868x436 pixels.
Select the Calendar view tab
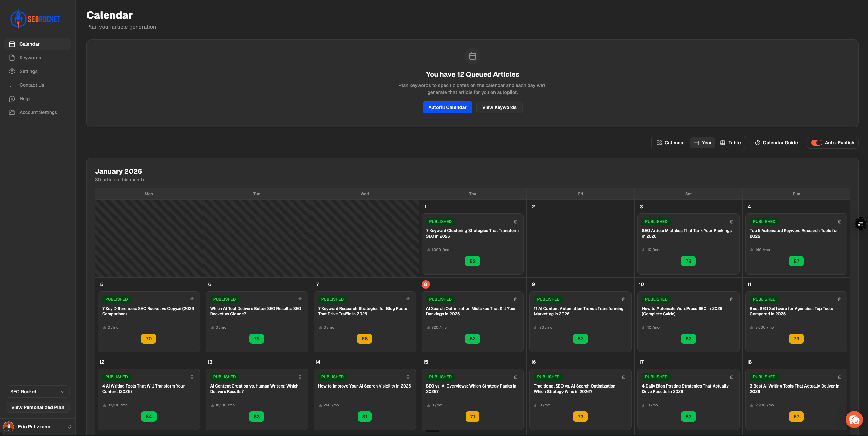(x=671, y=143)
